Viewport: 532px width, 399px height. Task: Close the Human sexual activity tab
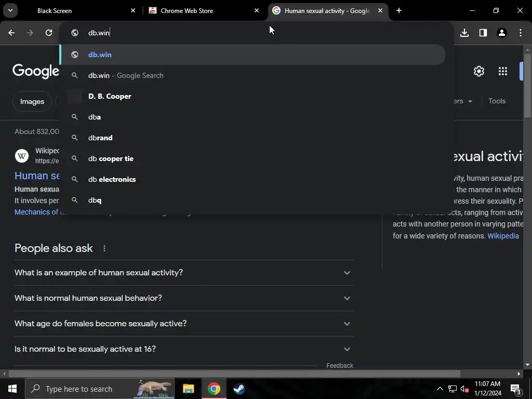(380, 10)
